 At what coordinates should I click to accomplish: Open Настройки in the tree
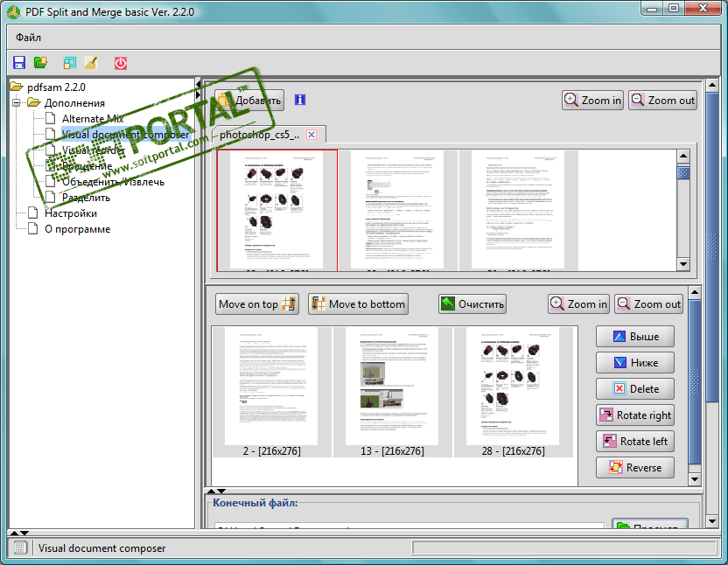tap(71, 213)
